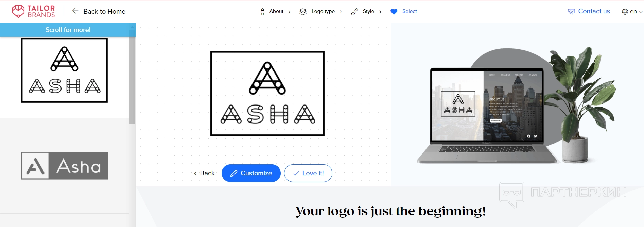644x227 pixels.
Task: Click the pencil icon on Customize button
Action: coord(234,173)
